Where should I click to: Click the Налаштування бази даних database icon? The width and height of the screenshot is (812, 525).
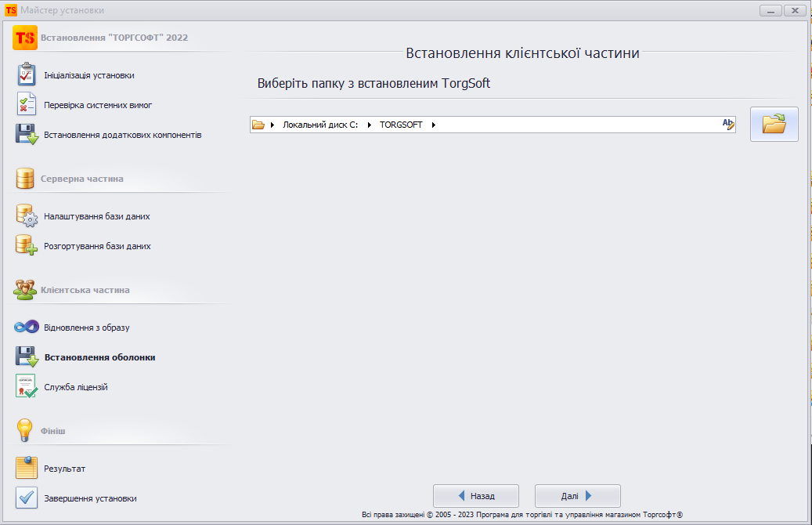tap(27, 215)
